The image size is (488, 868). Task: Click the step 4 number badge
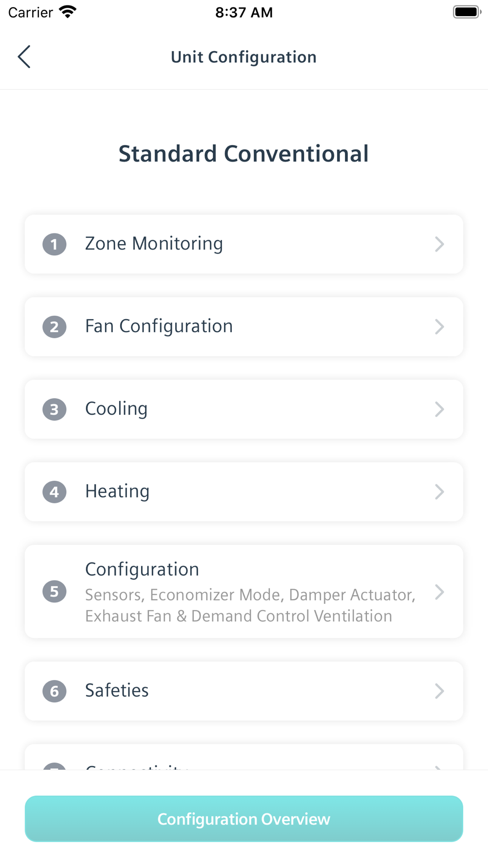(x=54, y=492)
